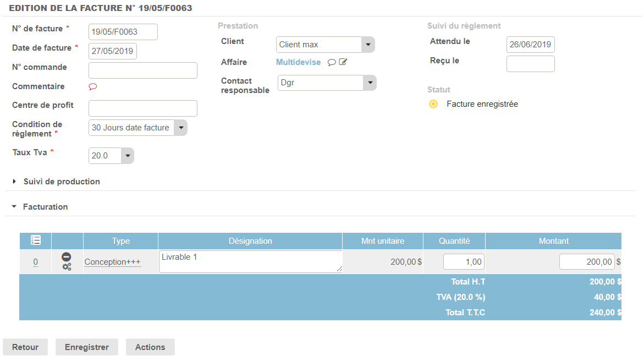644x361 pixels.
Task: Click the list icon in table header
Action: [36, 240]
